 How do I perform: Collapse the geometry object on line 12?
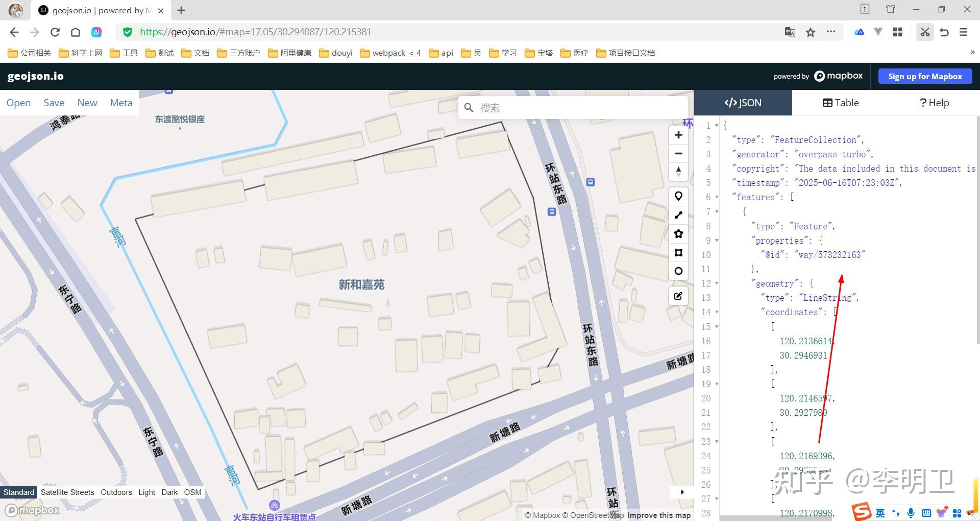click(x=717, y=283)
